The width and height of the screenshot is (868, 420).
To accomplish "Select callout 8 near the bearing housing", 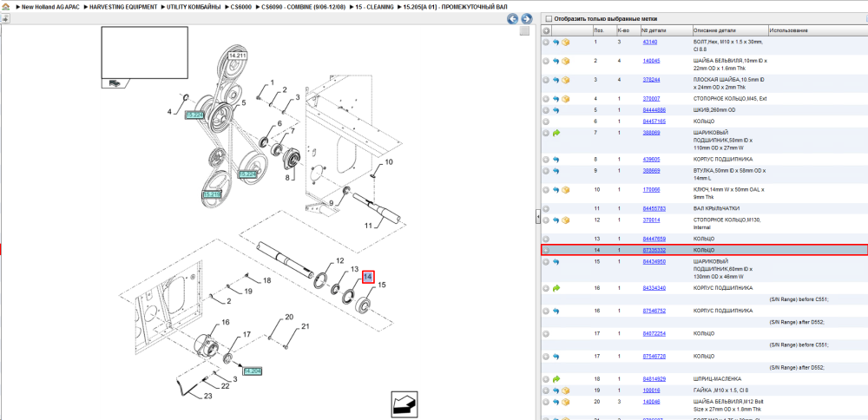I will pyautogui.click(x=287, y=178).
